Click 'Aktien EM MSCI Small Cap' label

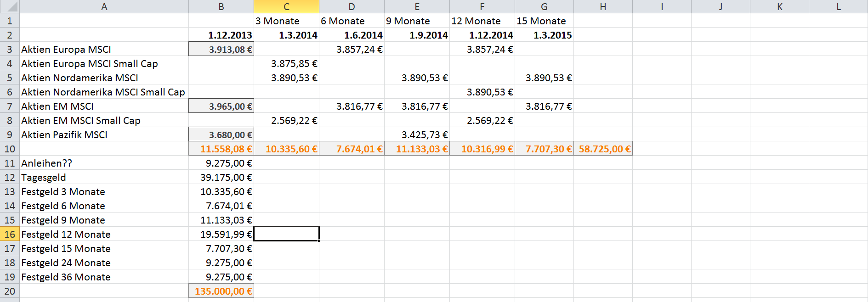81,120
